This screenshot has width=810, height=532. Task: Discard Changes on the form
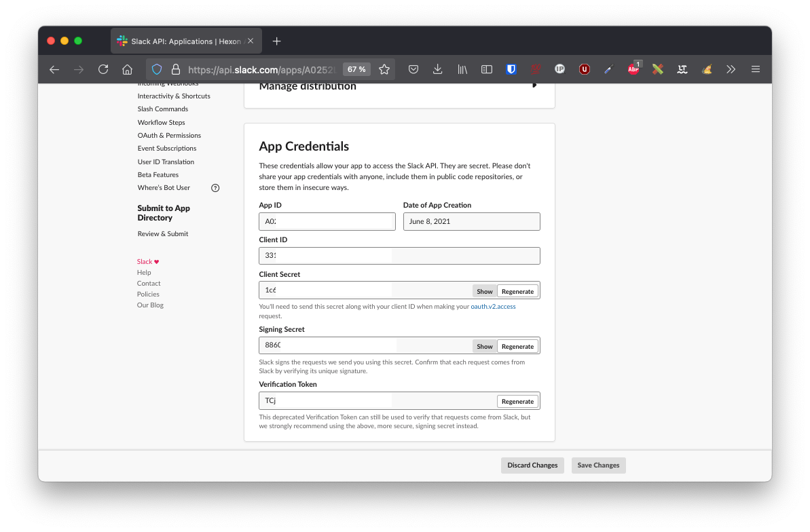[x=532, y=465]
